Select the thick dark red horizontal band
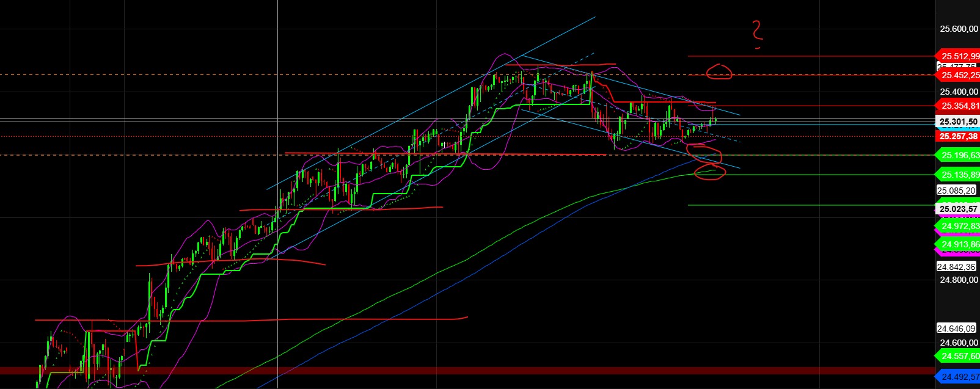This screenshot has width=980, height=389. point(428,371)
